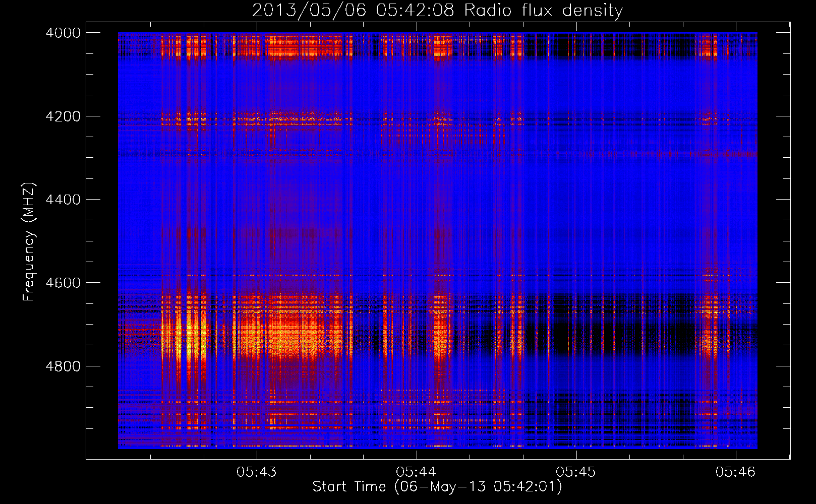Select the 4400 frequency axis label
This screenshot has width=816, height=504.
[63, 200]
